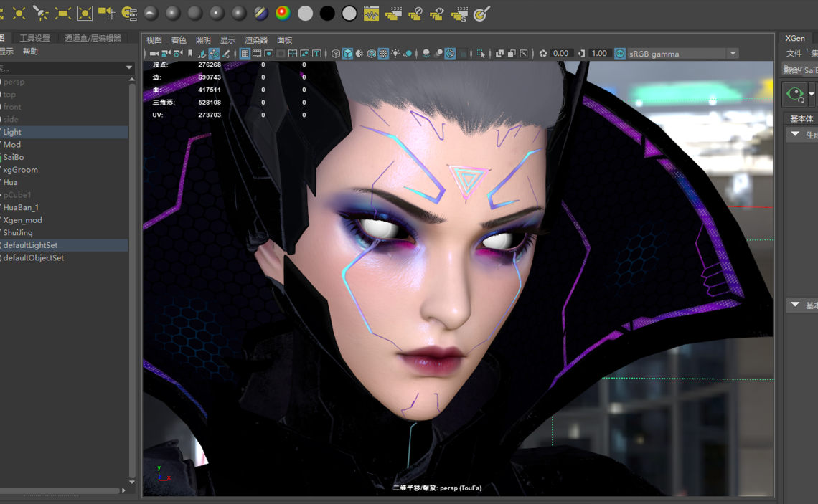The width and height of the screenshot is (818, 504).
Task: Edit the gamma value 1.00
Action: (600, 54)
